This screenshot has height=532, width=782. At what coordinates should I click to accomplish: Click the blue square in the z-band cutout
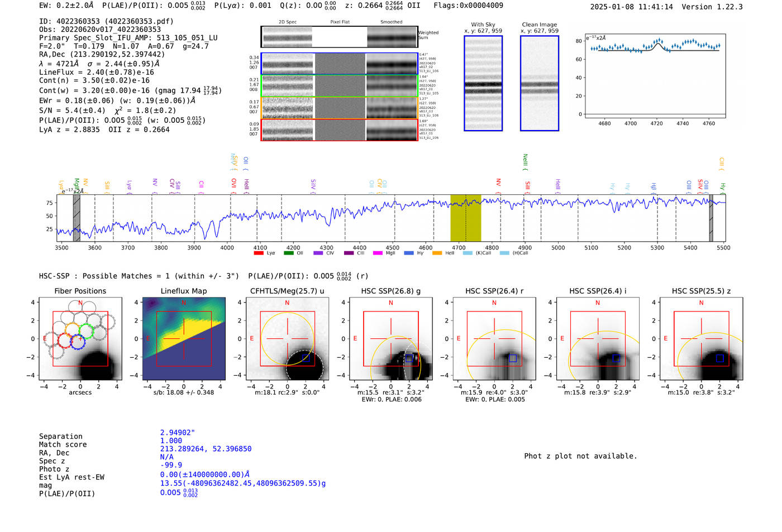719,358
